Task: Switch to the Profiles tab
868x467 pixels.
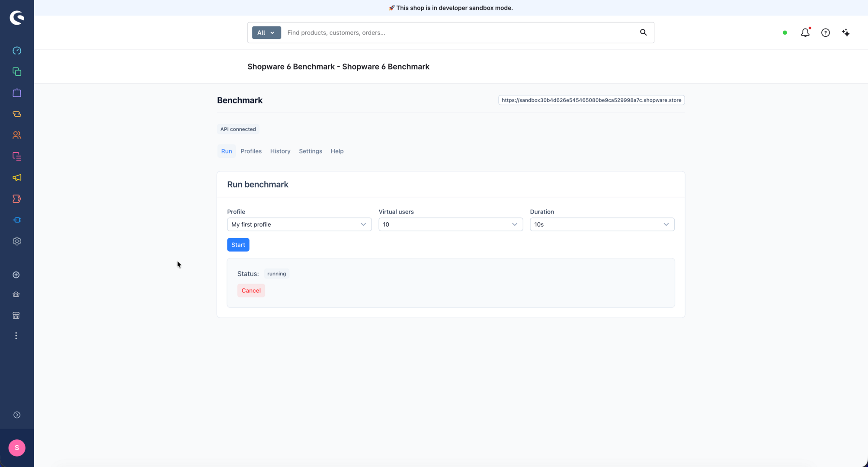Action: [x=251, y=151]
